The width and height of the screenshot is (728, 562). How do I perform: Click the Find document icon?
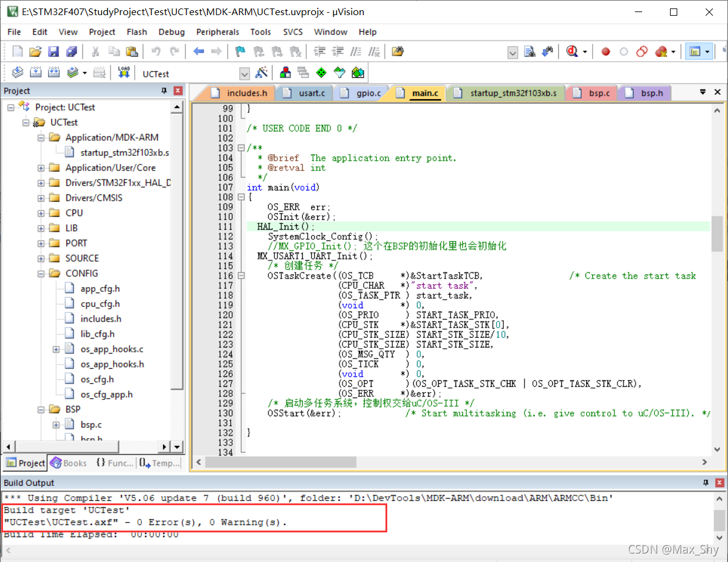530,52
